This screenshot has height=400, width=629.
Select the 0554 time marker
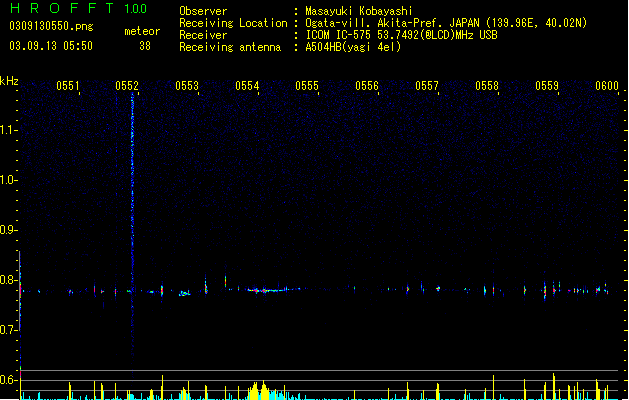click(247, 86)
